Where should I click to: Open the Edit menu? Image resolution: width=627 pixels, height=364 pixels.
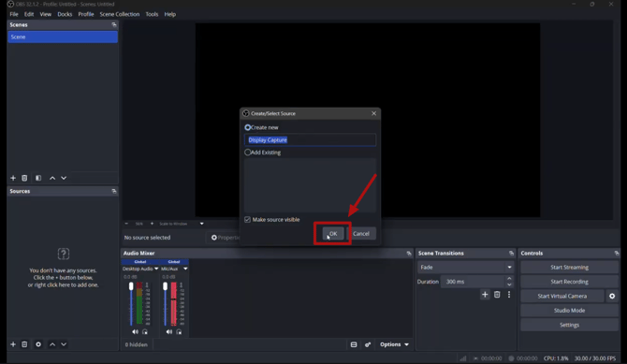[x=29, y=14]
